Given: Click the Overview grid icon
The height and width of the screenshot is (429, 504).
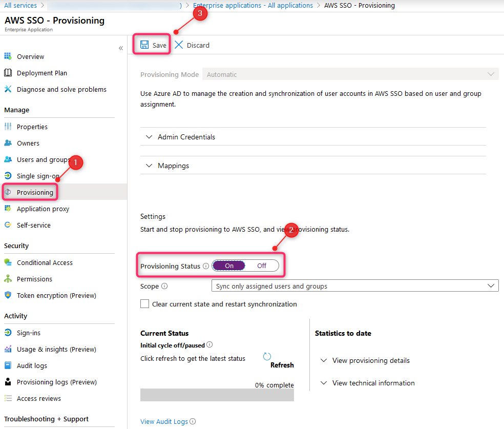Looking at the screenshot, I should (x=8, y=56).
